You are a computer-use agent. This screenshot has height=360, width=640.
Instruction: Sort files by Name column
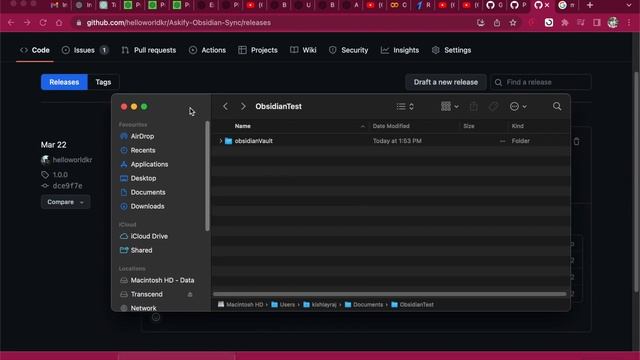point(242,126)
